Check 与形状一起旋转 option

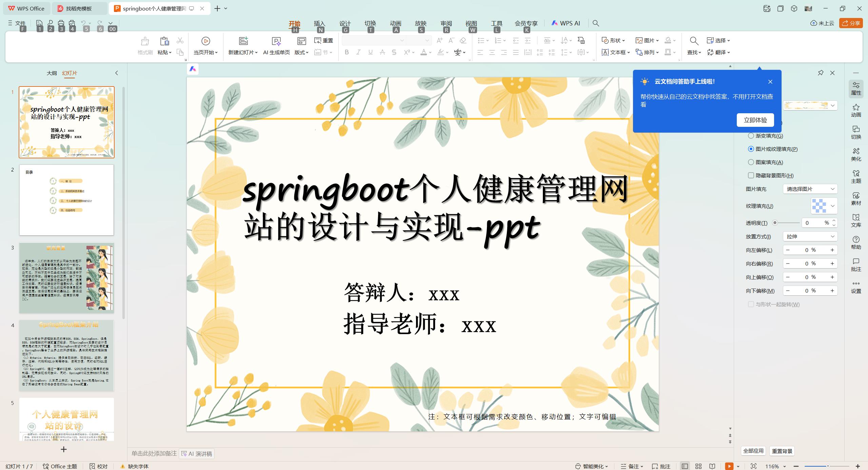click(x=751, y=304)
